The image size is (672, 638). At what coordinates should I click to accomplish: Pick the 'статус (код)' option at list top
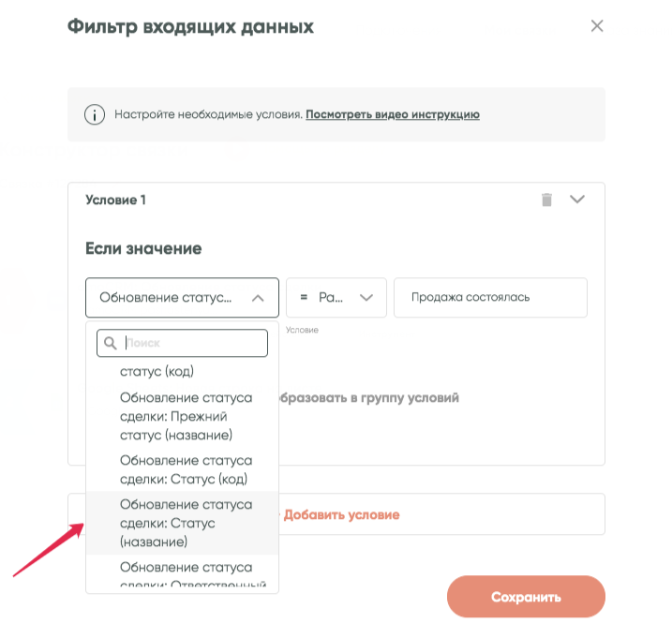tap(157, 372)
